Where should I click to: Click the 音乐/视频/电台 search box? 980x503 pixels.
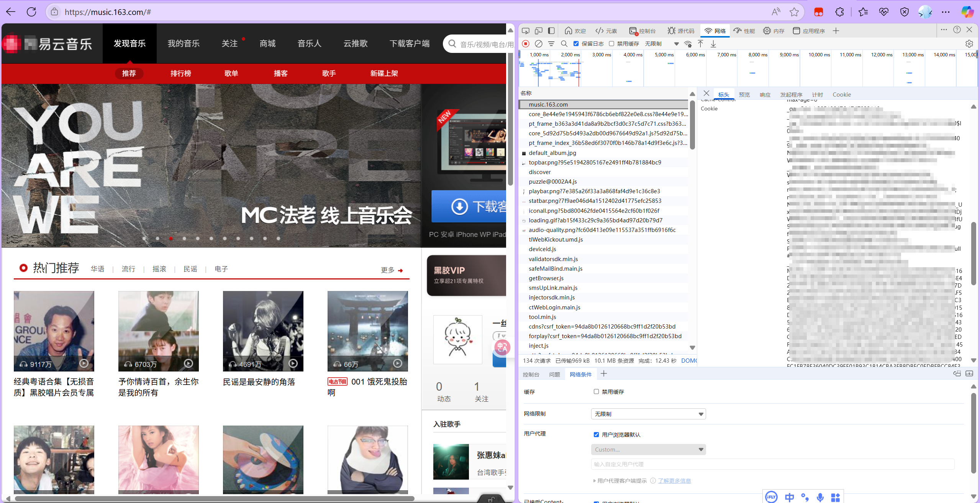click(x=479, y=44)
